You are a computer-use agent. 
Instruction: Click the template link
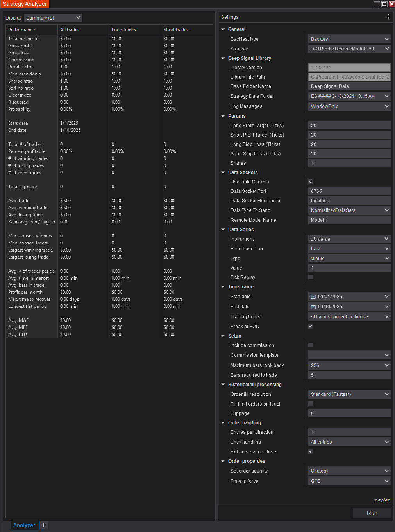382,500
